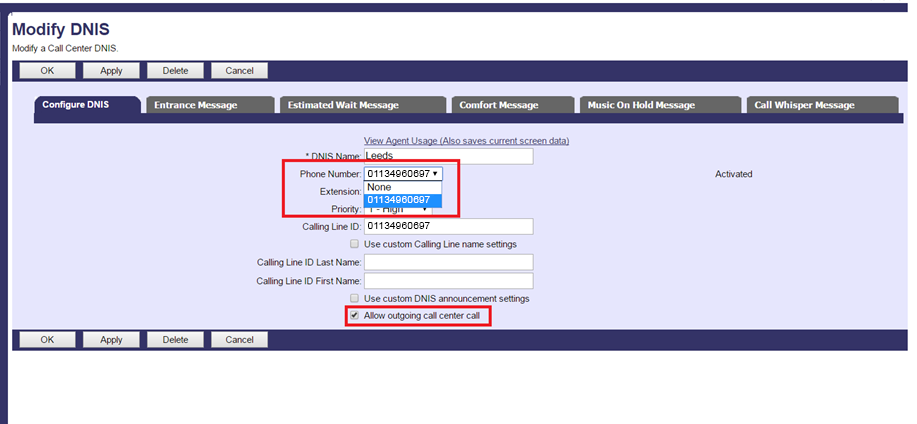Click the bottom Apply button

point(111,340)
